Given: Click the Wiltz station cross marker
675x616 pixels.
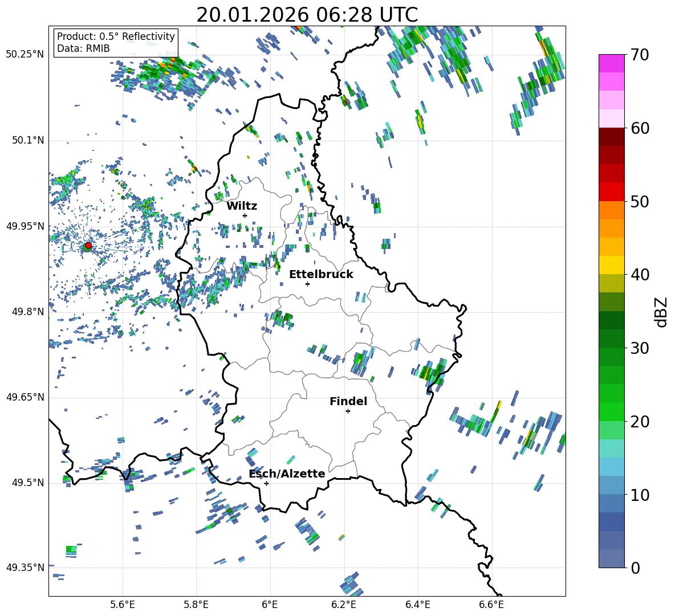Looking at the screenshot, I should point(245,215).
